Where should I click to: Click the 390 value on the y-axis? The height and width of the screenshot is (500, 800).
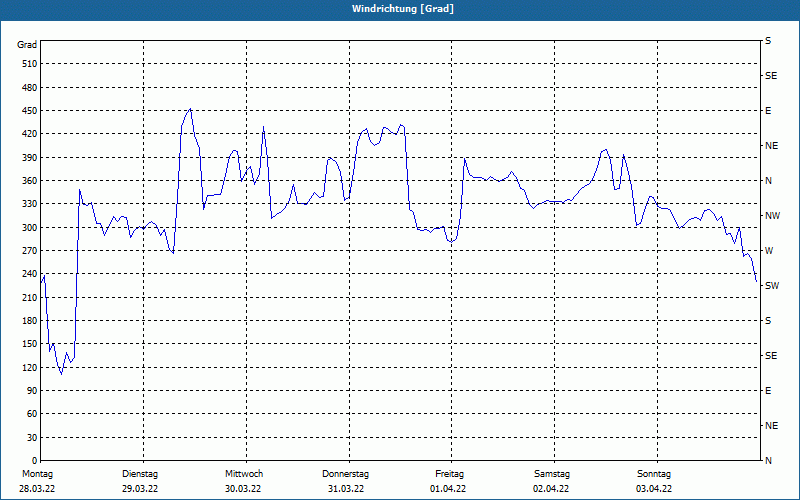click(x=29, y=157)
